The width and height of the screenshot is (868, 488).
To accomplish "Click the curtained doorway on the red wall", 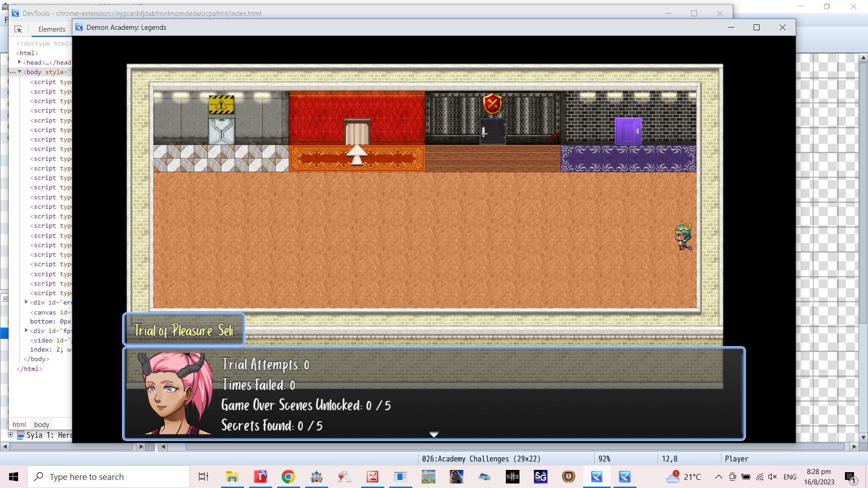I will [x=357, y=132].
